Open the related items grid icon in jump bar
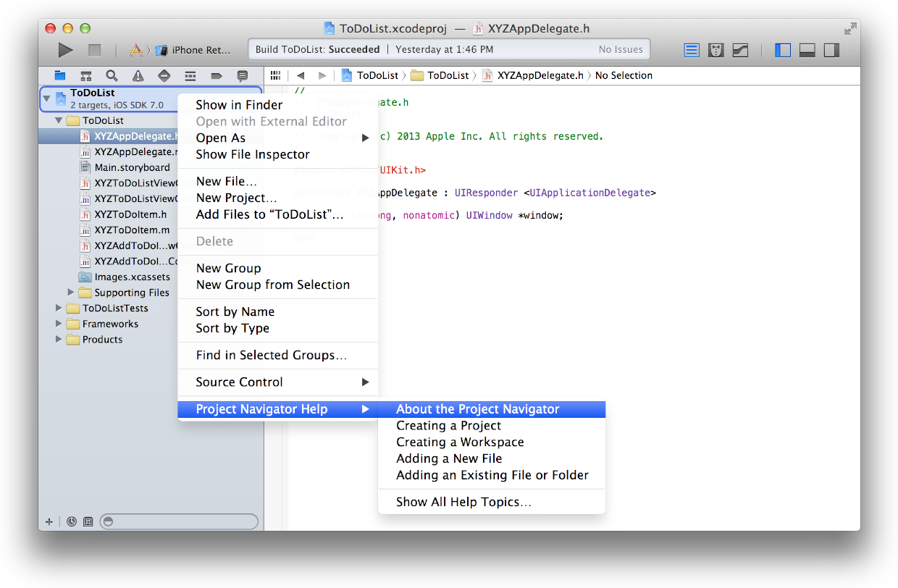898x588 pixels. coord(275,75)
